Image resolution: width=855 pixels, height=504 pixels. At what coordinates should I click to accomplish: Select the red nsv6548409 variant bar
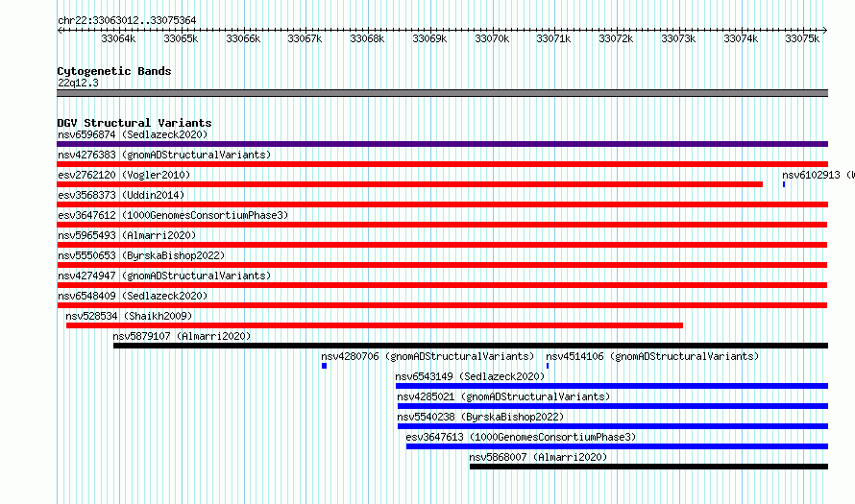442,305
